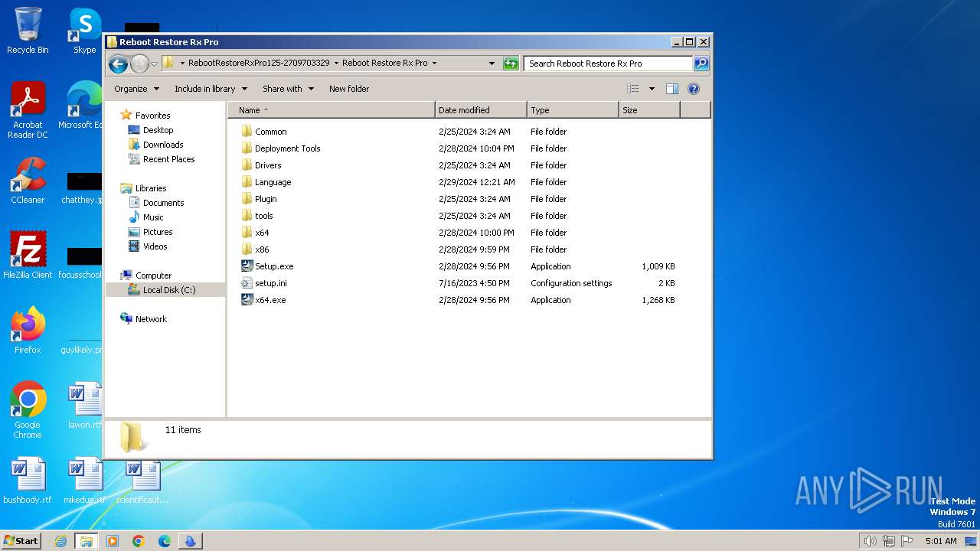The height and width of the screenshot is (551, 980).
Task: Click in the Search Reboot Restore Rx Pro field
Action: pyautogui.click(x=609, y=64)
